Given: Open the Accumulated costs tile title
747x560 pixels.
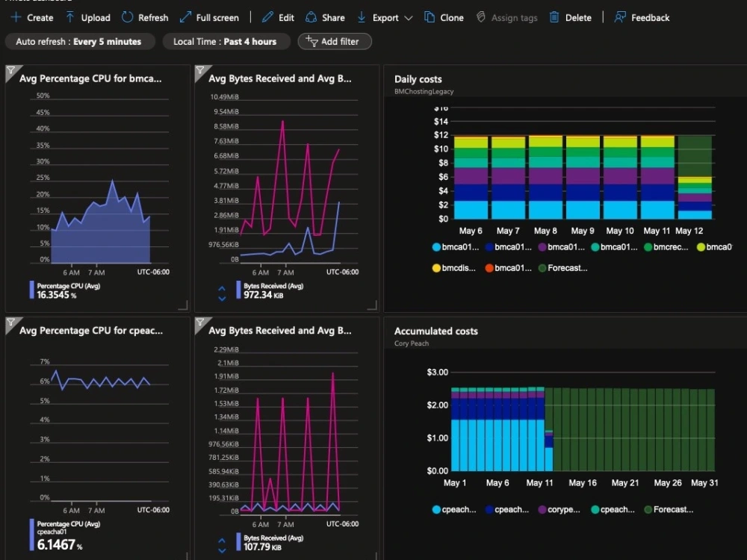Looking at the screenshot, I should coord(436,331).
